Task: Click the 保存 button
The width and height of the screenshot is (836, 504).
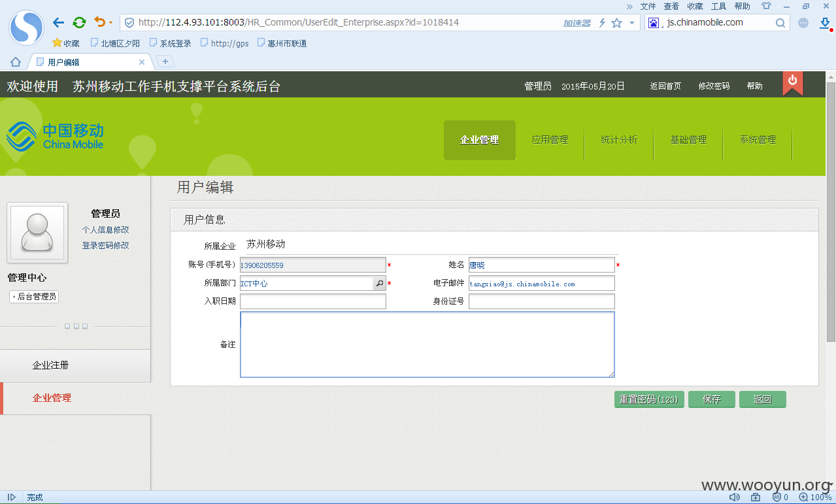Action: [x=711, y=399]
